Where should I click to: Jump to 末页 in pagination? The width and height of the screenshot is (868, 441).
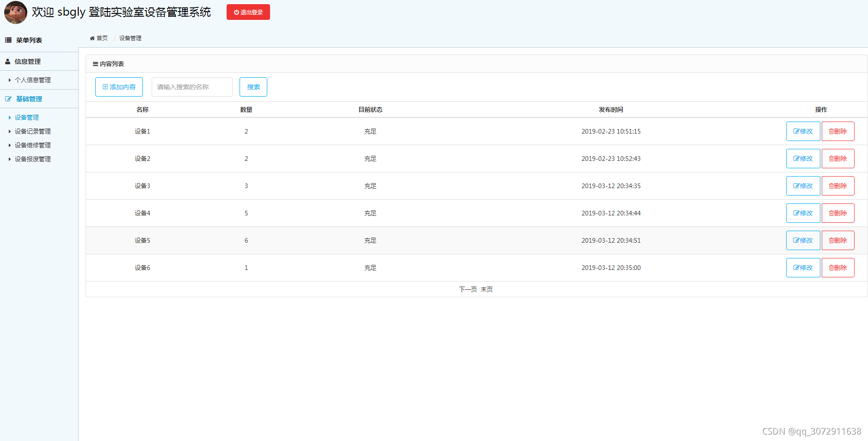pyautogui.click(x=486, y=289)
